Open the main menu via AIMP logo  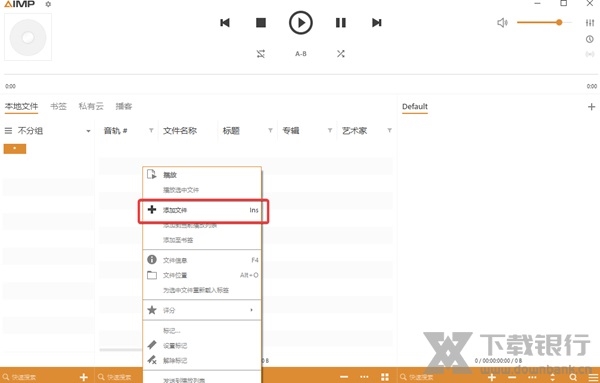pos(20,4)
